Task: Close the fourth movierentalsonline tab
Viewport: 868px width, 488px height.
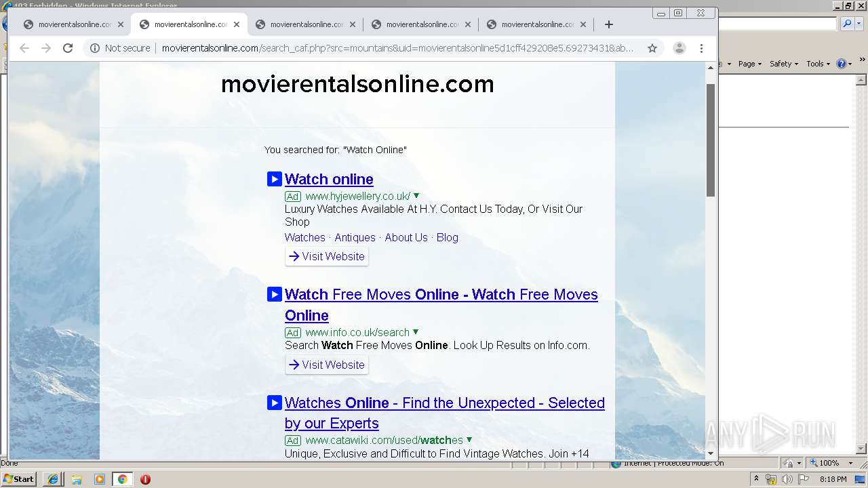Action: pyautogui.click(x=468, y=24)
